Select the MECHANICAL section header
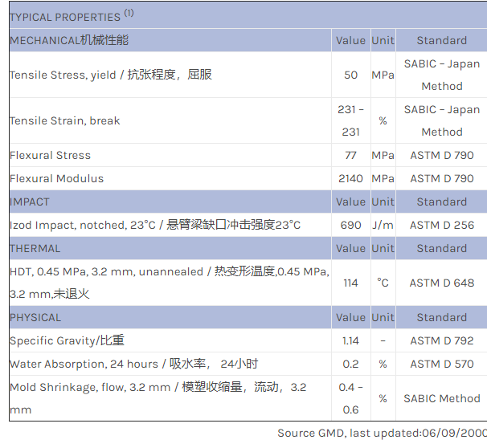Viewport: 487px width, 448px height. pyautogui.click(x=69, y=40)
